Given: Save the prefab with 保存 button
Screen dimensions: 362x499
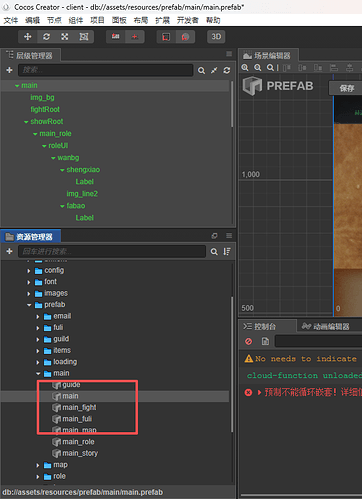Looking at the screenshot, I should point(346,88).
